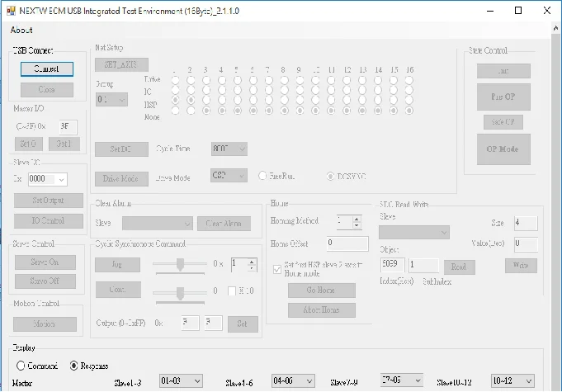Click the Clear Alarm button

(224, 224)
